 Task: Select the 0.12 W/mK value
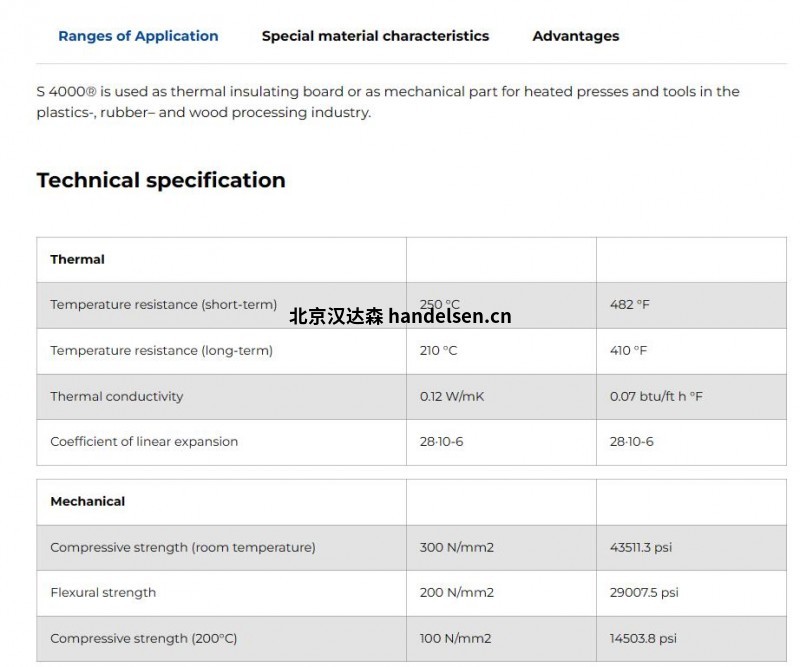click(x=452, y=396)
